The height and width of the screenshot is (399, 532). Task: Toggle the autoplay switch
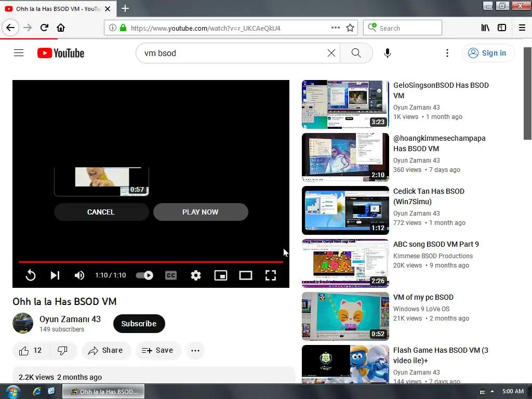point(144,275)
